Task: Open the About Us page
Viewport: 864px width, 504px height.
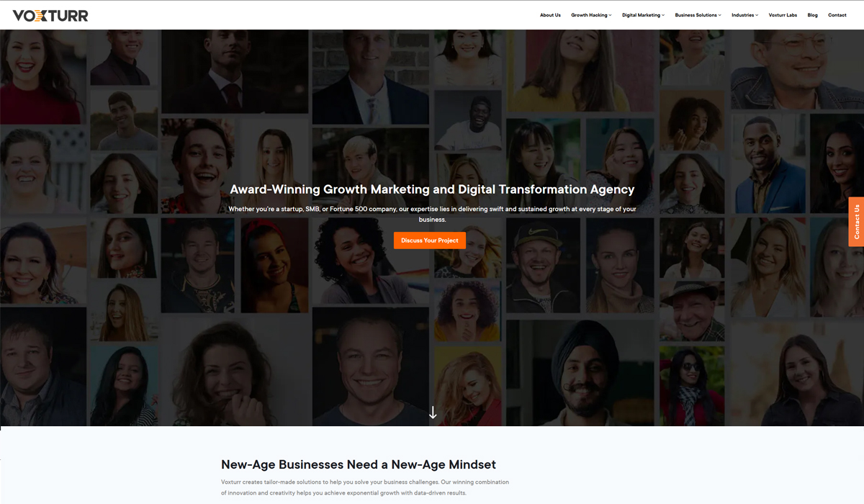Action: [x=550, y=15]
